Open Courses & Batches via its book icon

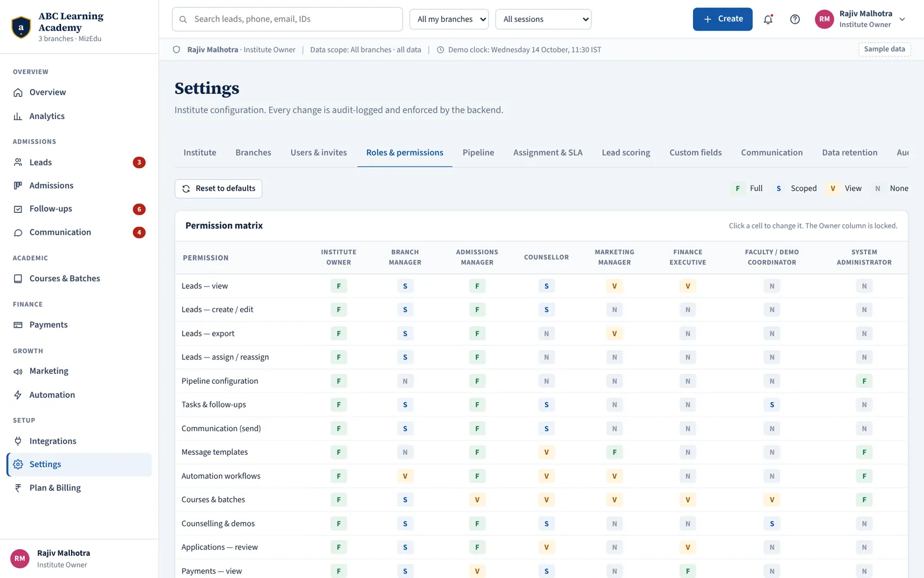(18, 279)
